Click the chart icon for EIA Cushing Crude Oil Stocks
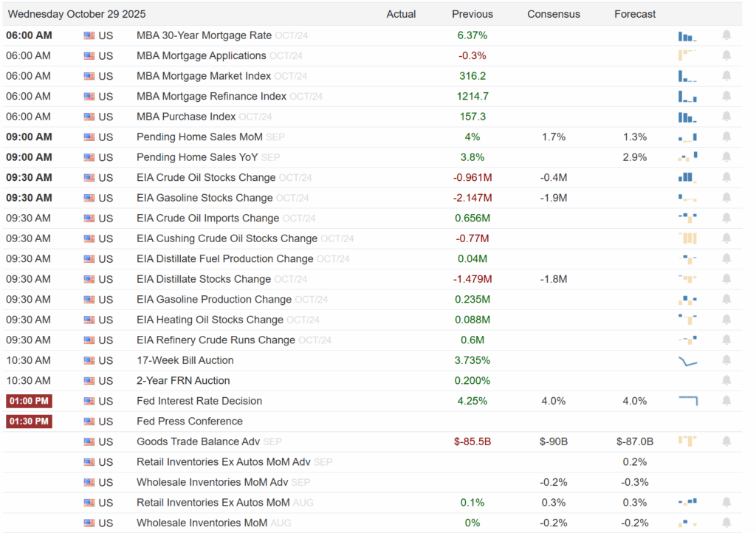 point(687,238)
